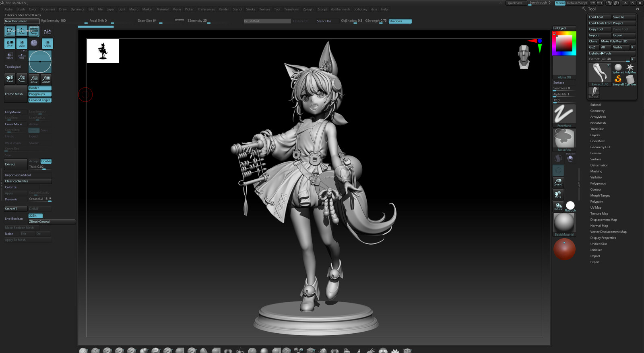Adjust the Z Intensity slider
Viewport: 644px width, 353px height.
click(x=209, y=21)
